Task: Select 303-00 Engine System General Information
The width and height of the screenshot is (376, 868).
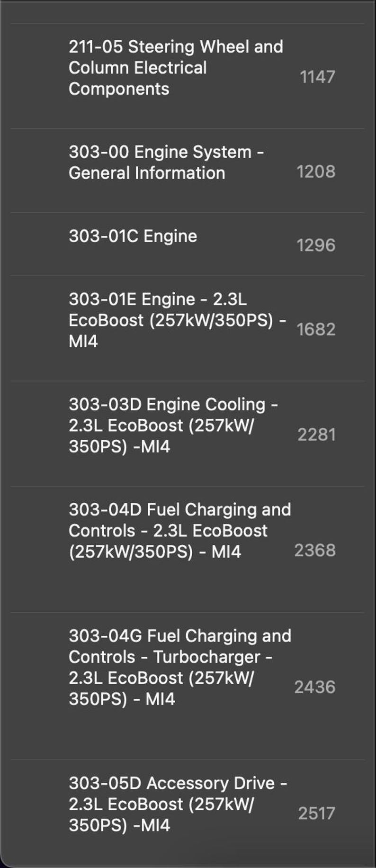Action: pos(166,163)
